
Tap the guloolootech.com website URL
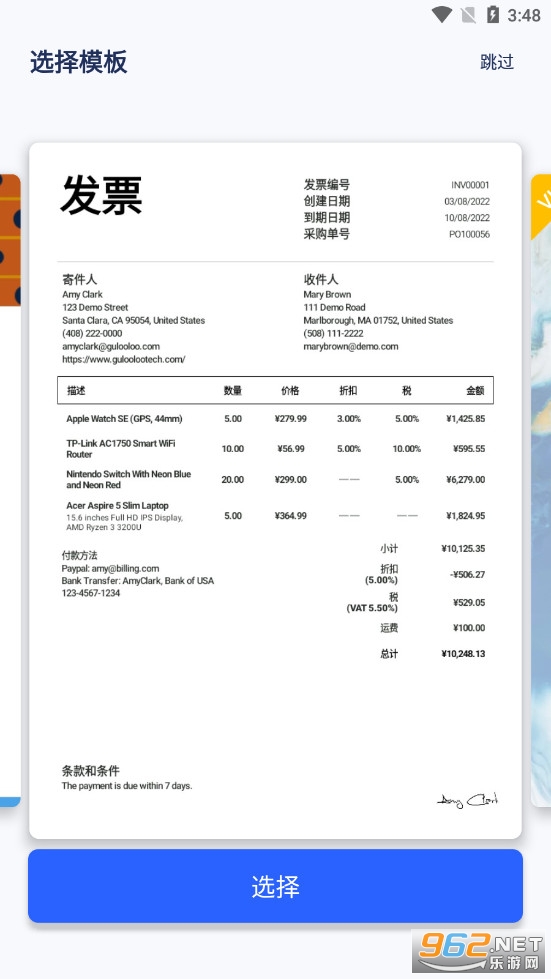[x=124, y=359]
